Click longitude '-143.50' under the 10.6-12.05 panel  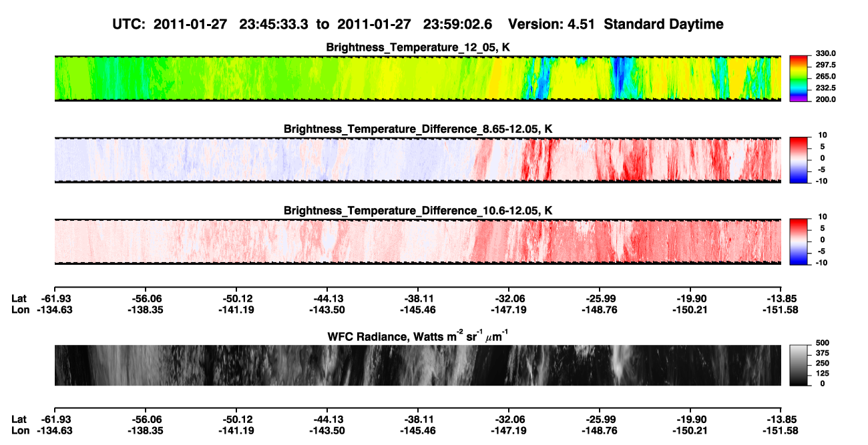327,310
